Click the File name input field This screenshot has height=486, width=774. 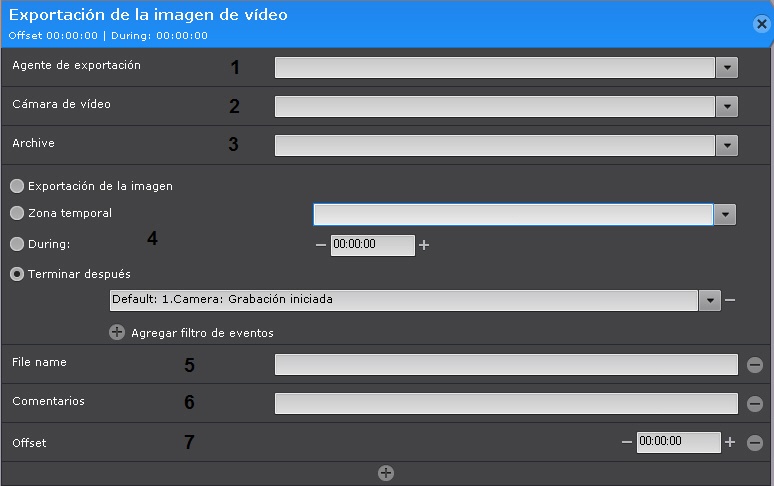pos(505,365)
